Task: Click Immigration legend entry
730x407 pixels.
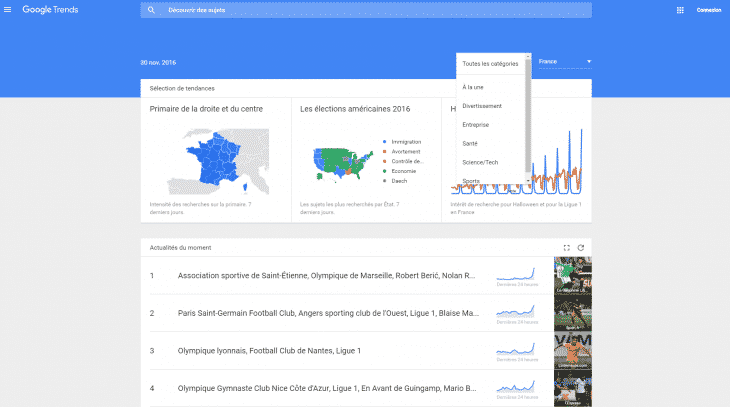Action: [x=402, y=142]
